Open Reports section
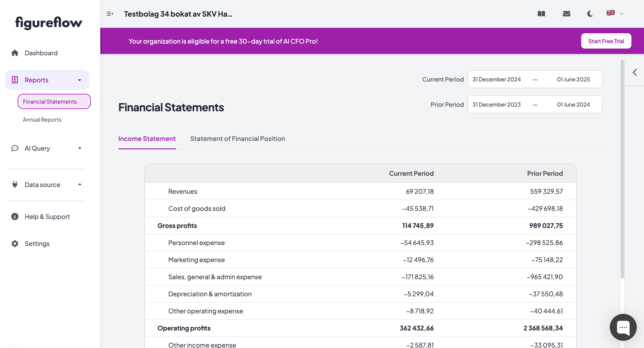Image resolution: width=644 pixels, height=348 pixels. click(x=47, y=80)
